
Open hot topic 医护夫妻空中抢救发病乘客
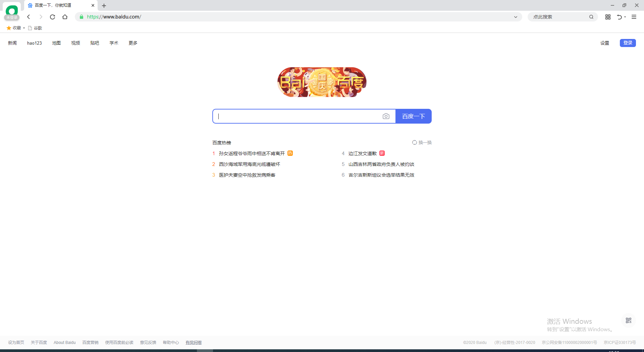pos(247,175)
